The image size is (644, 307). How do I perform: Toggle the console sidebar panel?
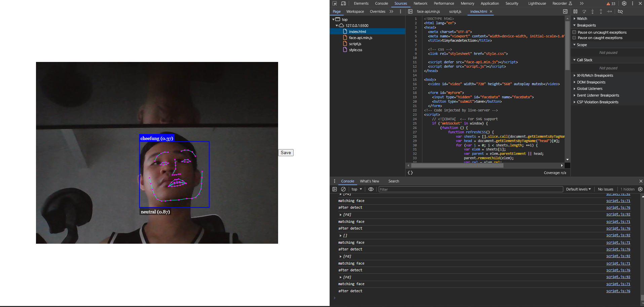(x=335, y=189)
